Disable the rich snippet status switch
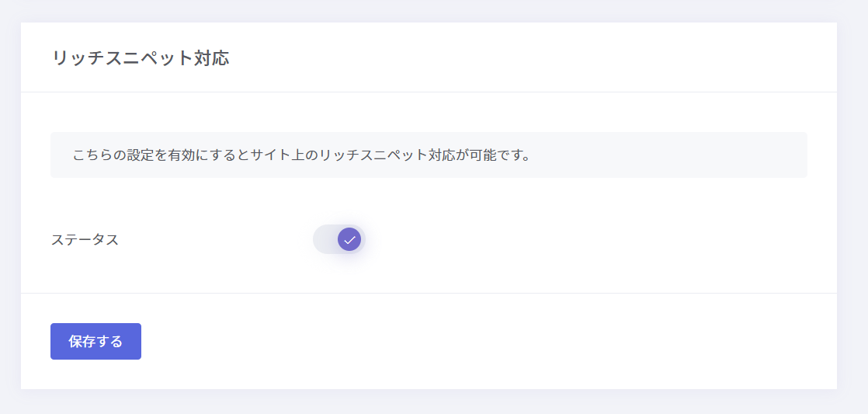 pos(339,239)
